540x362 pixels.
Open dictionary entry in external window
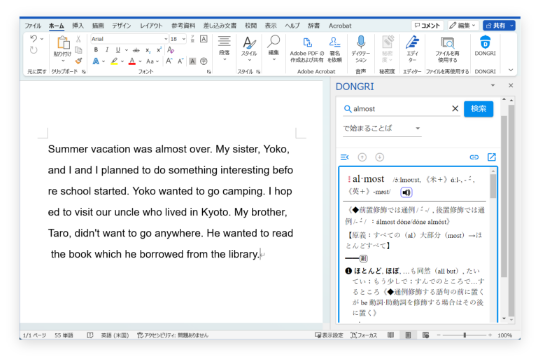(491, 157)
